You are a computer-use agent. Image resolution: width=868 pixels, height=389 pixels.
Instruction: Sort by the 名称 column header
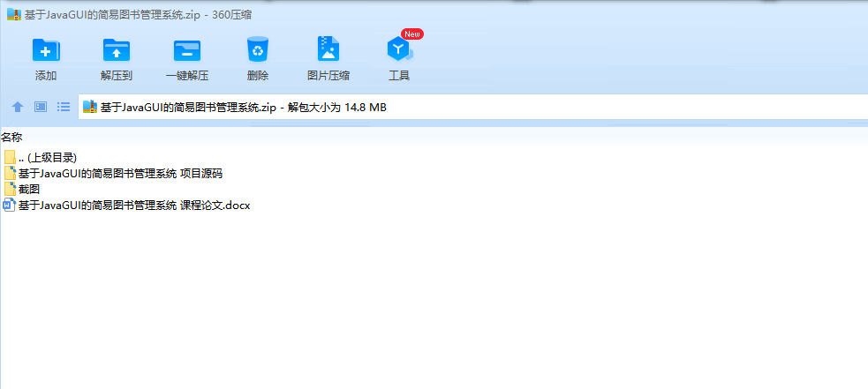point(11,137)
